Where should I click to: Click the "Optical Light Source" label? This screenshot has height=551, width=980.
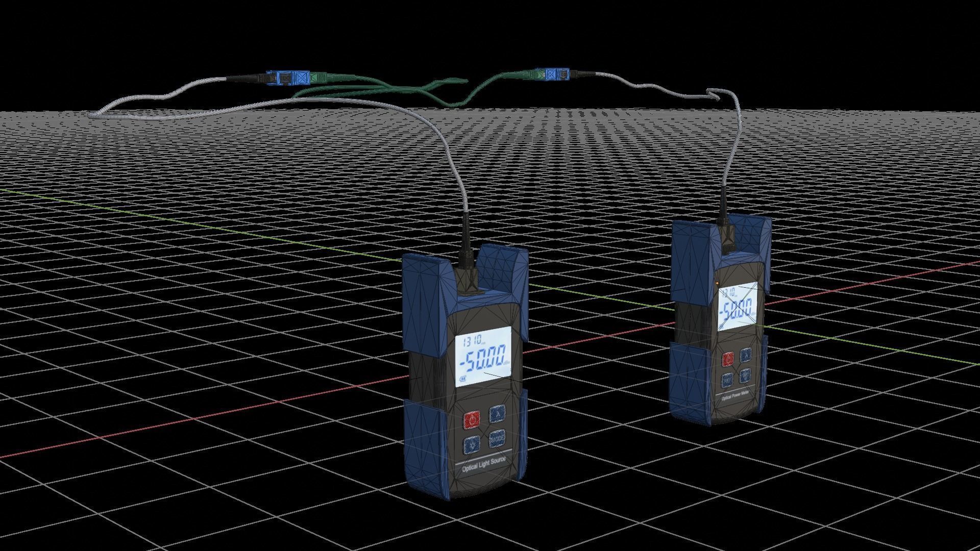coord(484,465)
